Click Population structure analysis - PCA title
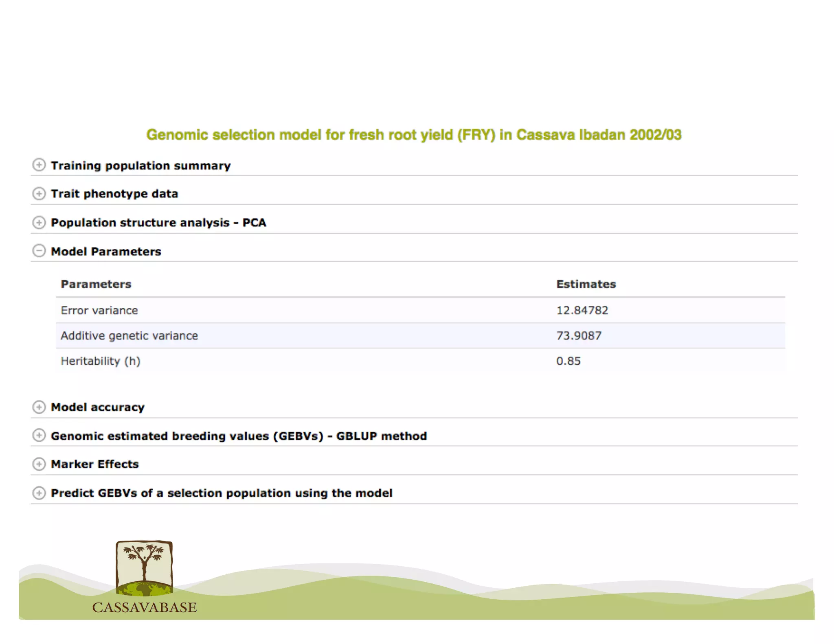 coord(158,223)
